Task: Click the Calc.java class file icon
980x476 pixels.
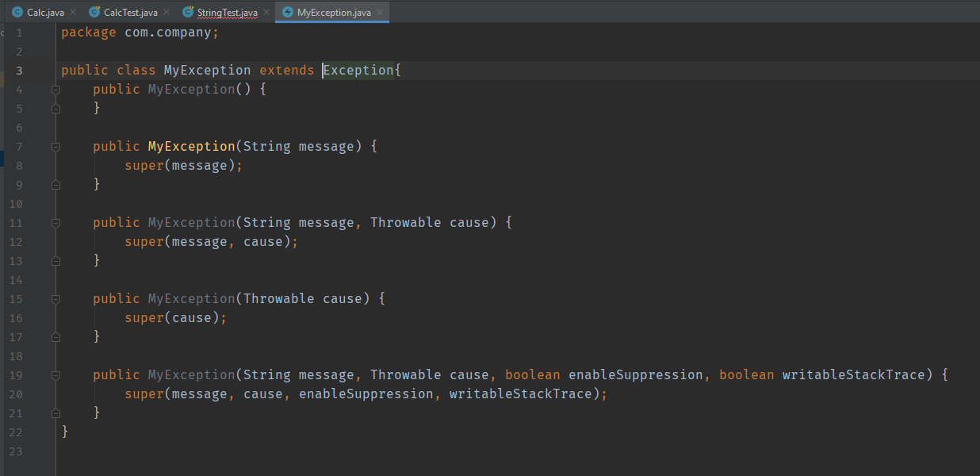Action: [17, 13]
